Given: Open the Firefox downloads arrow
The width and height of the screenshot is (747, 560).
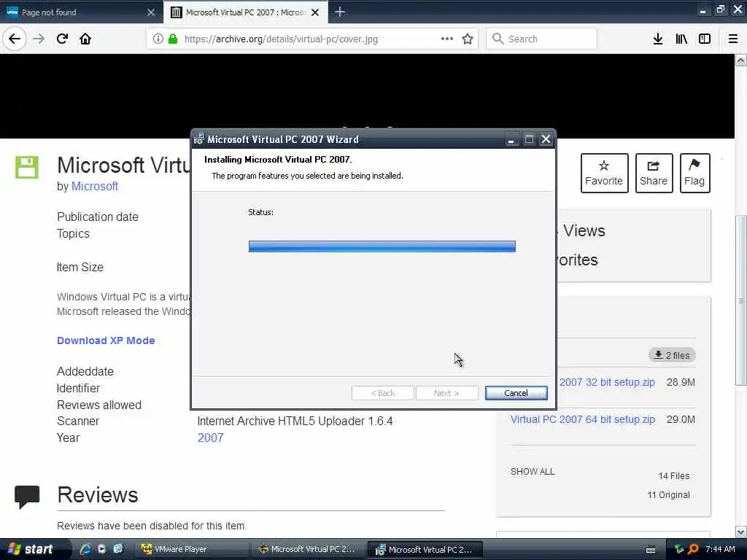Looking at the screenshot, I should (658, 39).
